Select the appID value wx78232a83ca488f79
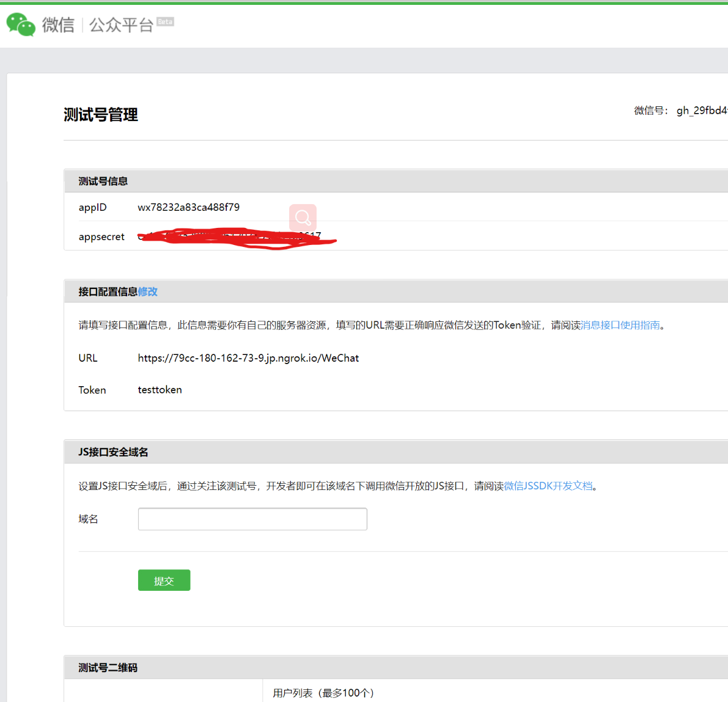 (x=188, y=207)
